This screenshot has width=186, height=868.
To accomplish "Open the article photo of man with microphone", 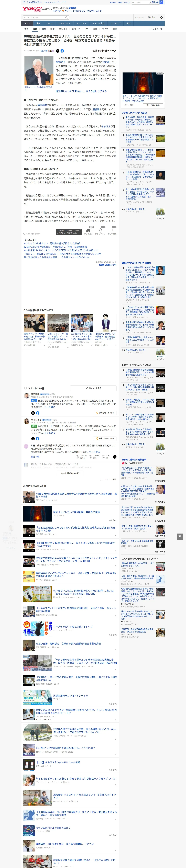I will pos(39,70).
